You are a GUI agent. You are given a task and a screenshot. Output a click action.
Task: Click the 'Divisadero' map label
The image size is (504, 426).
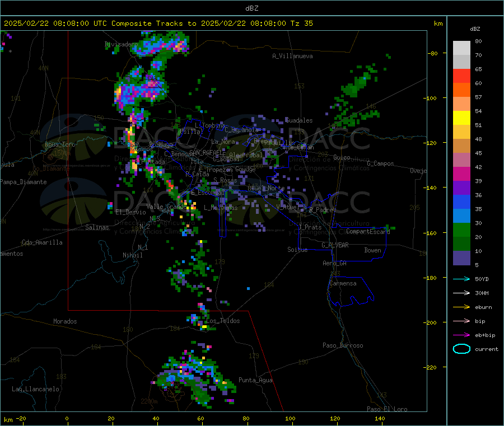pos(122,44)
